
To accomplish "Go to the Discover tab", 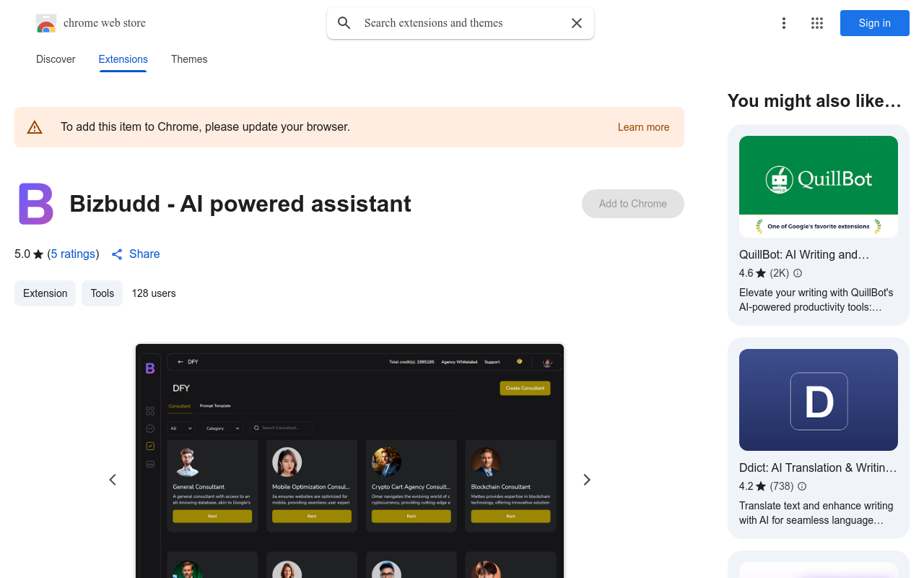I will [x=56, y=59].
